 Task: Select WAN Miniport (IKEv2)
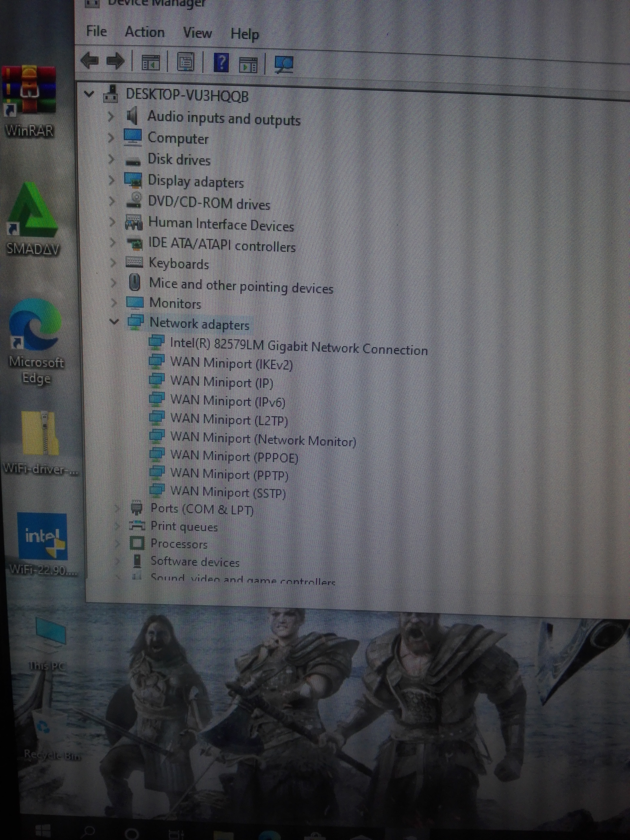point(232,364)
